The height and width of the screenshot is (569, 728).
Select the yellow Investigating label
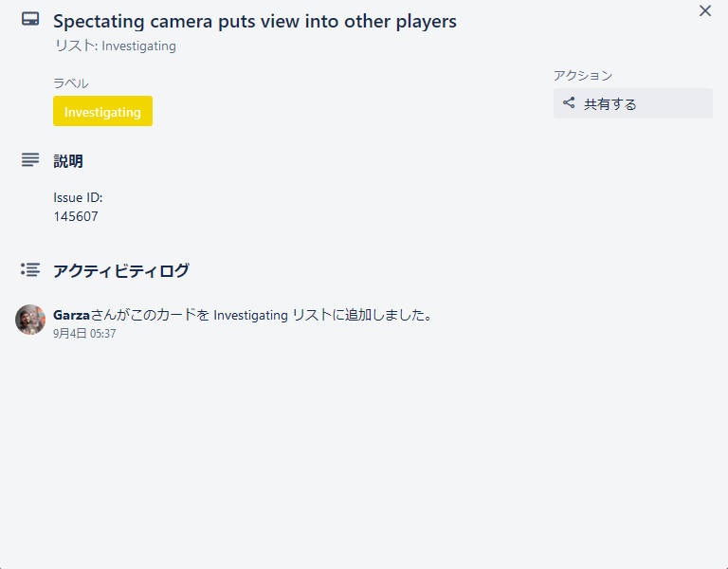(x=102, y=111)
